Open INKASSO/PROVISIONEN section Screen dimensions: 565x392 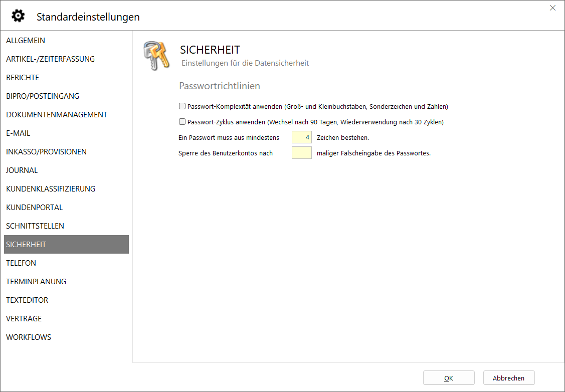(x=46, y=152)
